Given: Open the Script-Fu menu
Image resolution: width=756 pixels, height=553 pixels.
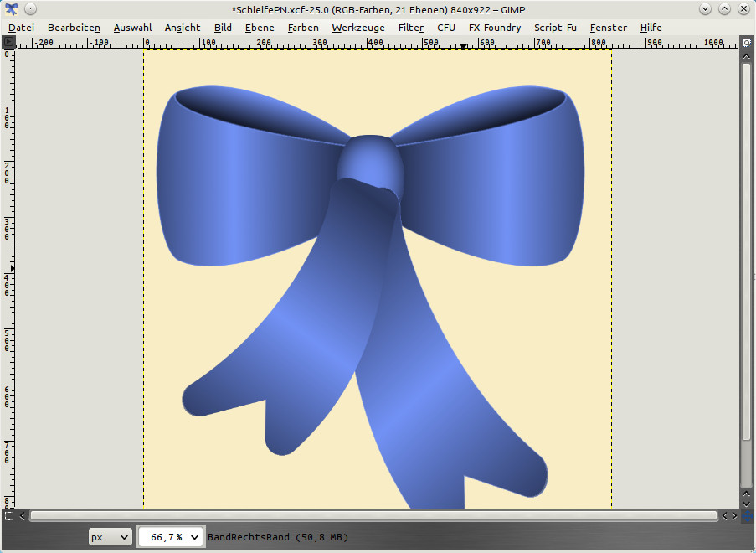Looking at the screenshot, I should coord(555,28).
